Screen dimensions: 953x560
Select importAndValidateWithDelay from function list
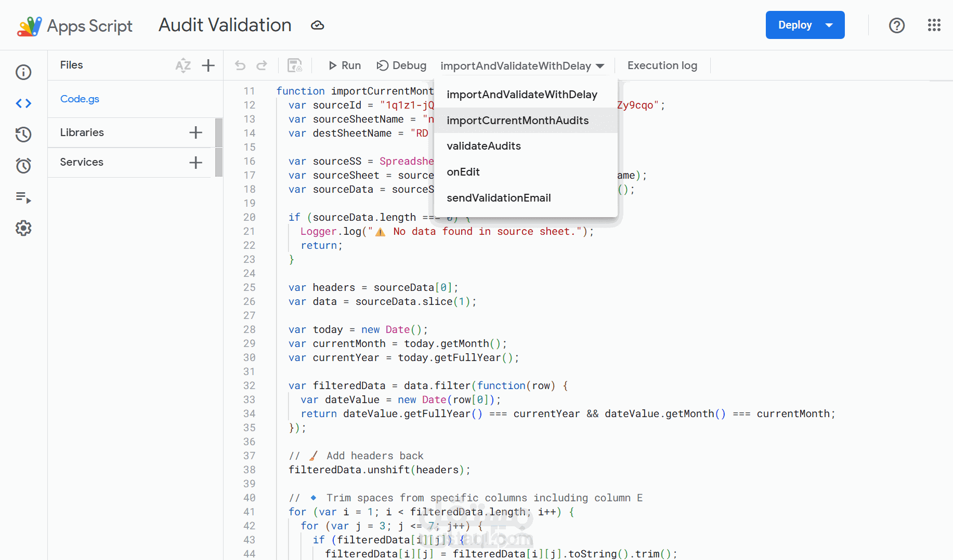point(526,95)
